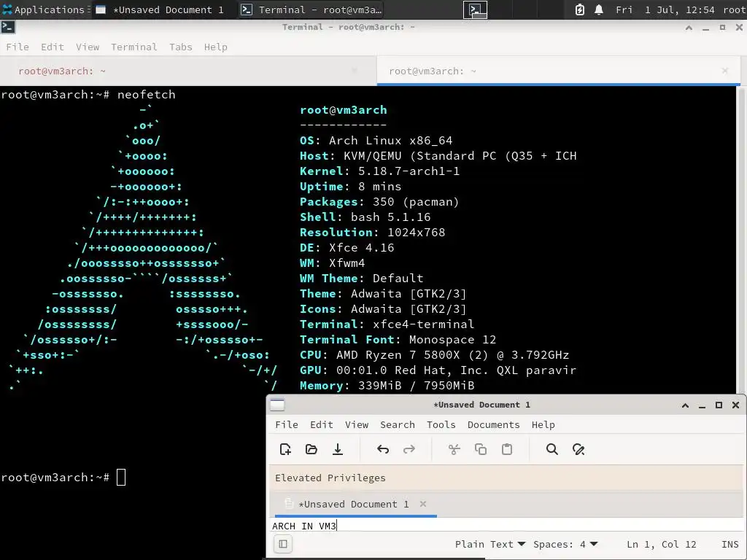Open Terminal Edit menu
Viewport: 747px width, 560px height.
[53, 47]
